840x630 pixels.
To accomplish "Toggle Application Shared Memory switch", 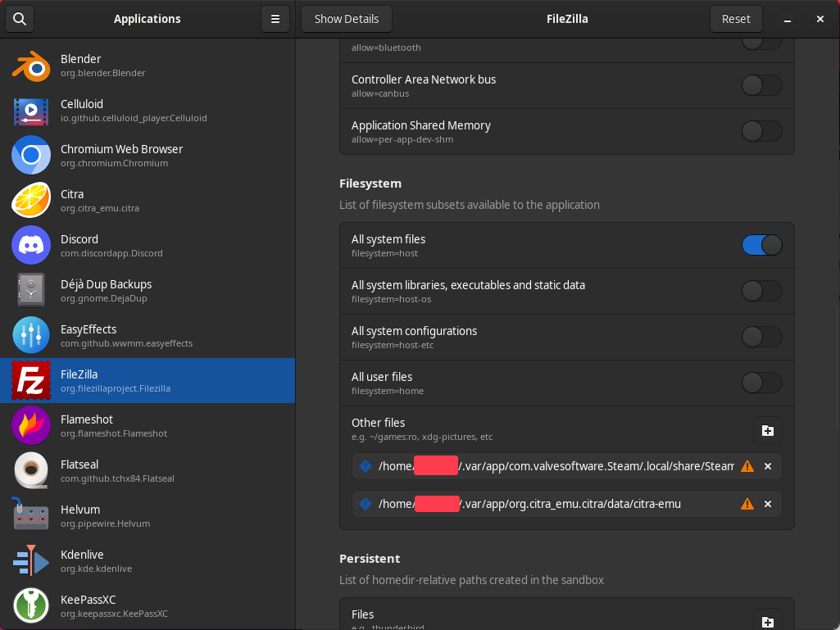I will (762, 131).
